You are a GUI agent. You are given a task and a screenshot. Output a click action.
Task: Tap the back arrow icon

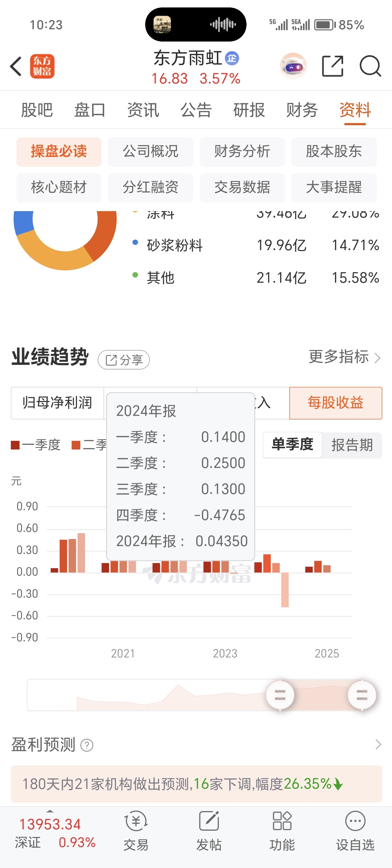click(16, 66)
